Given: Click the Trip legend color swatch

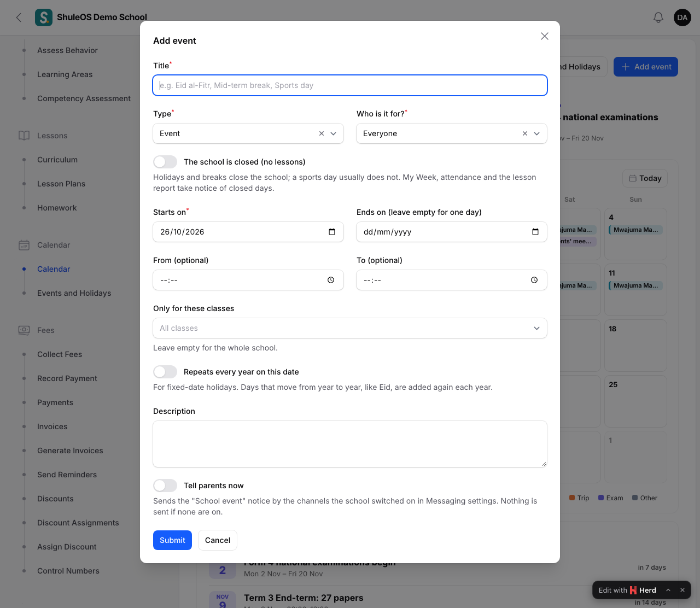Looking at the screenshot, I should point(572,498).
